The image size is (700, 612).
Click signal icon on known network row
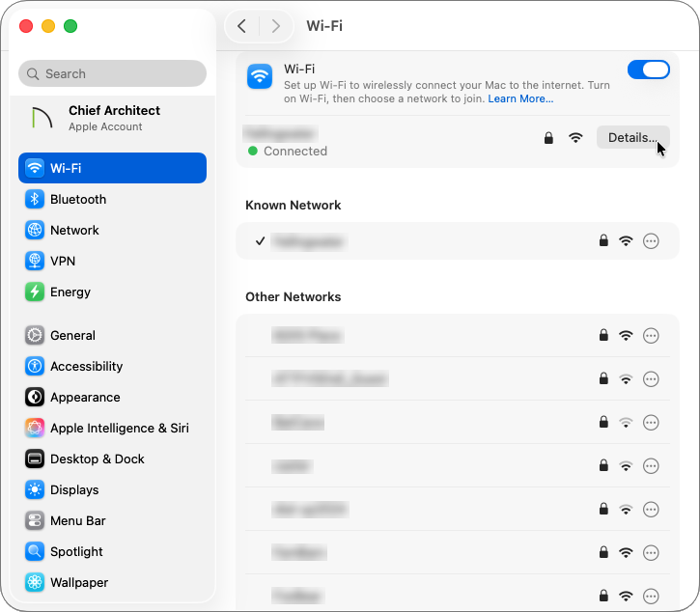pyautogui.click(x=626, y=241)
